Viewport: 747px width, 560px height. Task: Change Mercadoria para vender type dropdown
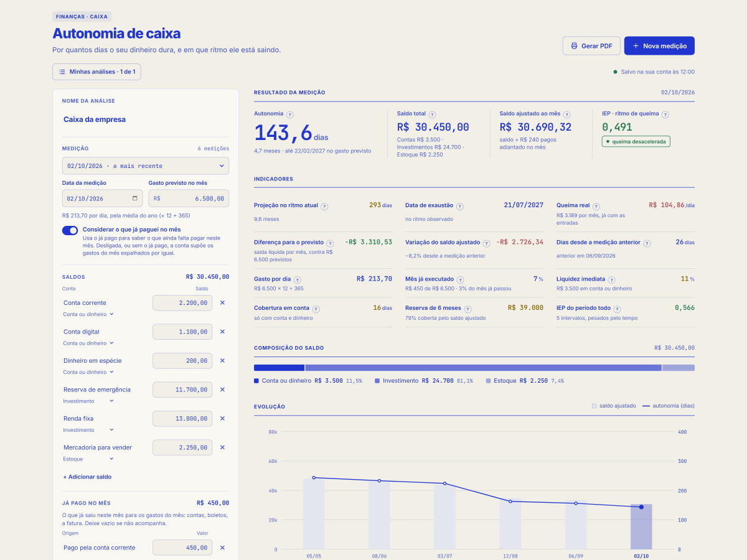coord(89,459)
